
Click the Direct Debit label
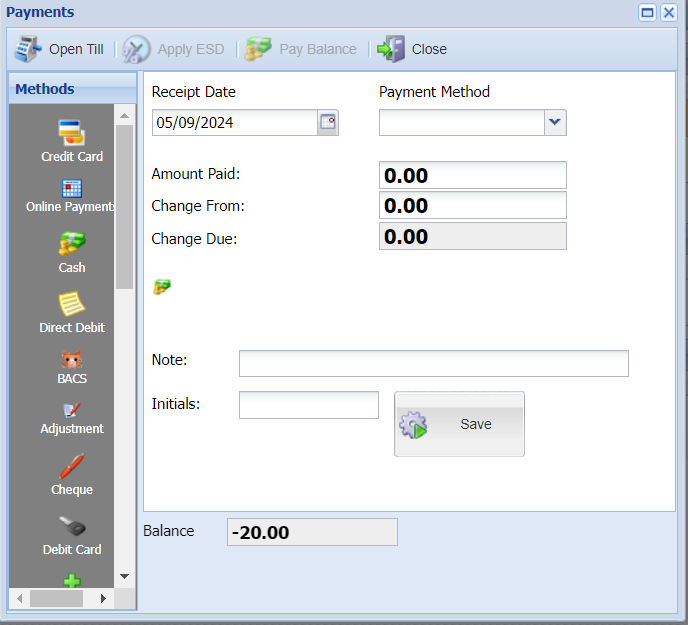[x=72, y=328]
